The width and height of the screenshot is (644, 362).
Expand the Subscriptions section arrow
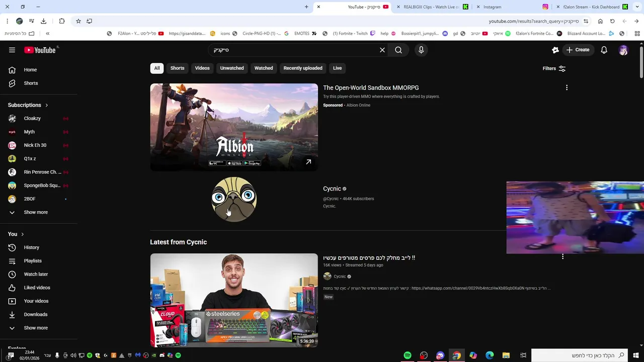[46, 105]
